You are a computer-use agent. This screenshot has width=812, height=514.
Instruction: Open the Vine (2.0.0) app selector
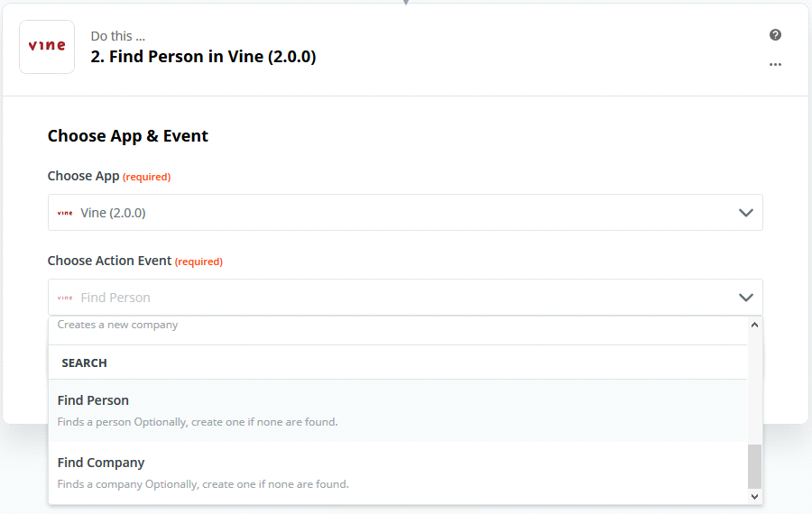[x=405, y=212]
